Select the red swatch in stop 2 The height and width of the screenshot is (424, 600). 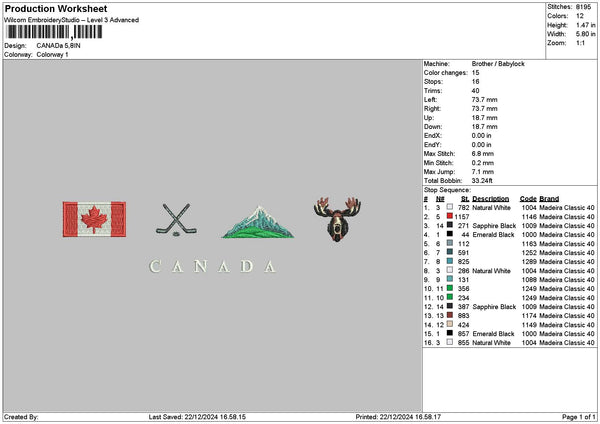(x=450, y=216)
